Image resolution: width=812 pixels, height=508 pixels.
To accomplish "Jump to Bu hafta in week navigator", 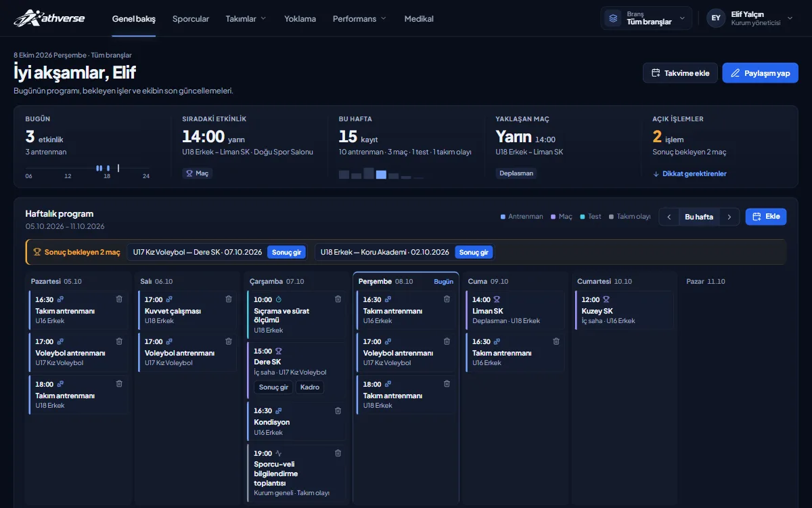I will (699, 217).
